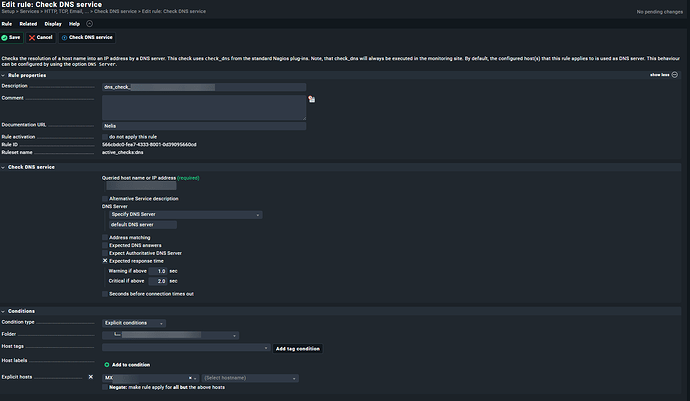Screen dimensions: 690x401
Task: Click the Services breadcrumb link
Action: pyautogui.click(x=29, y=11)
